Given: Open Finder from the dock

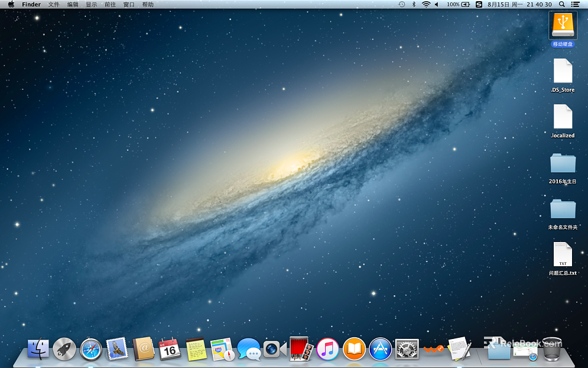Looking at the screenshot, I should coord(38,349).
